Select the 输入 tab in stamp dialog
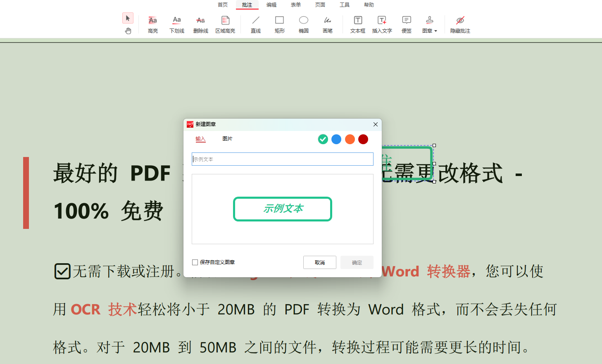 point(200,139)
